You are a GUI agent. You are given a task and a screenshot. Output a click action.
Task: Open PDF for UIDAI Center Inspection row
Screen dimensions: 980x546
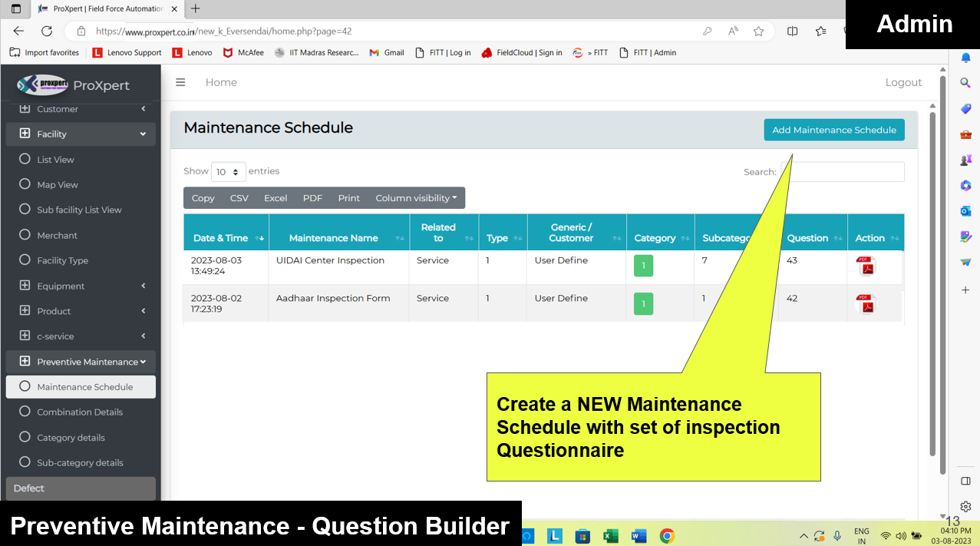pyautogui.click(x=866, y=266)
